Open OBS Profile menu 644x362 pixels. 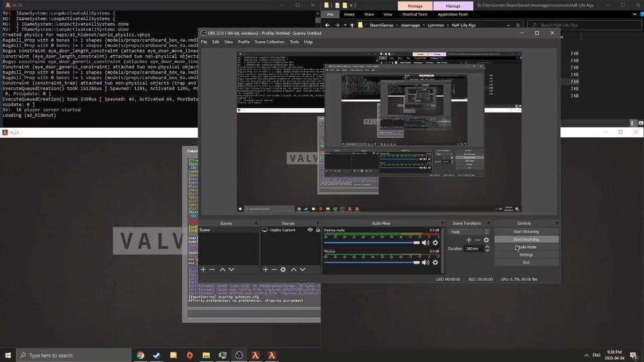pos(244,42)
